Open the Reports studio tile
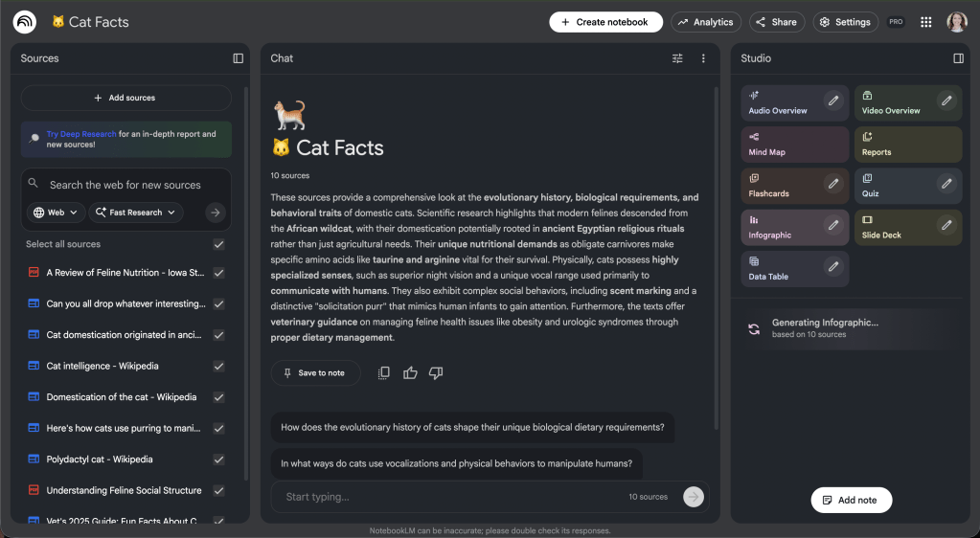The width and height of the screenshot is (980, 538). (x=907, y=145)
